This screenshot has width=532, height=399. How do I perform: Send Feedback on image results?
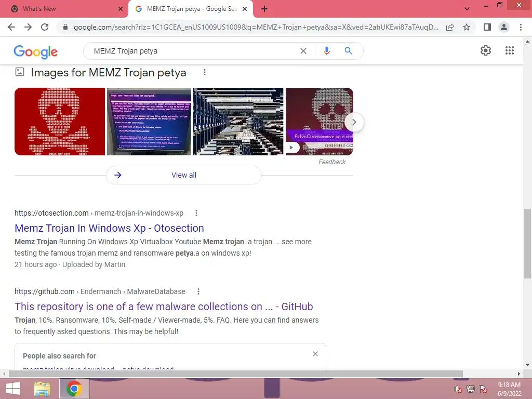[x=332, y=162]
